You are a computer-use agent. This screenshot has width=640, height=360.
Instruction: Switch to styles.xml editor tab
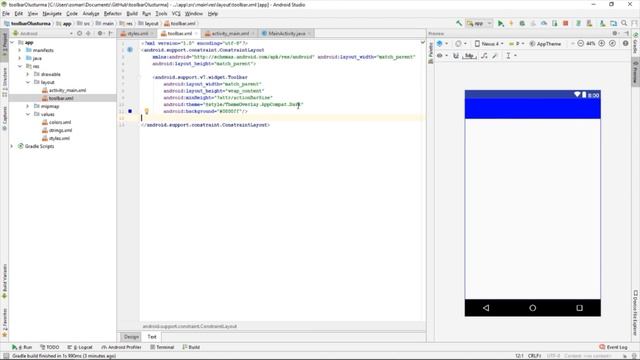(138, 33)
